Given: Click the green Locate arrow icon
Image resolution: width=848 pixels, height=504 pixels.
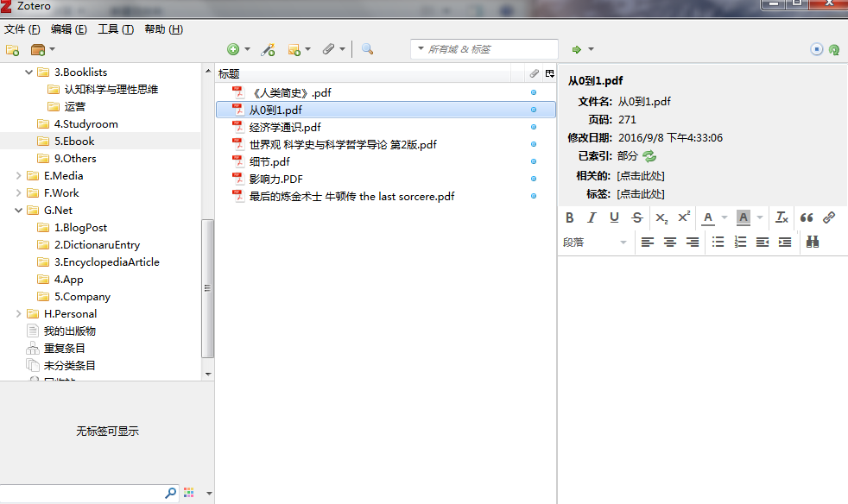Looking at the screenshot, I should (x=577, y=49).
